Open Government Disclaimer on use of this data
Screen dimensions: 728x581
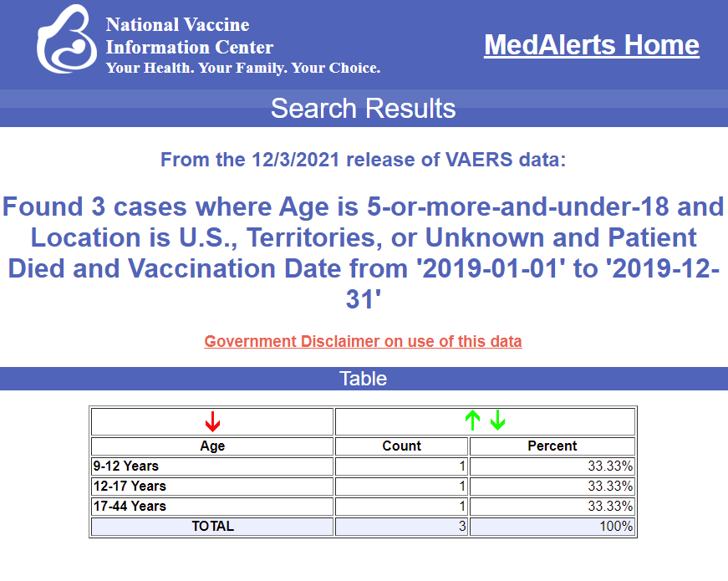coord(363,341)
